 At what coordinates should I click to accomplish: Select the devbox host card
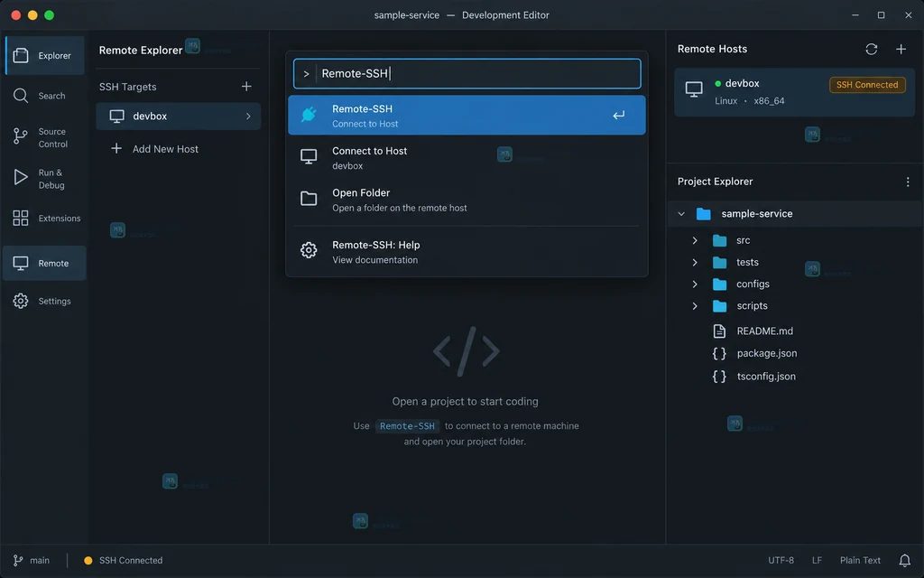(x=795, y=92)
